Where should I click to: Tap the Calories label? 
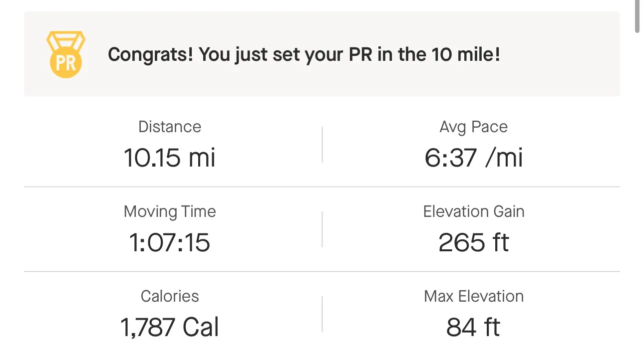click(x=170, y=296)
